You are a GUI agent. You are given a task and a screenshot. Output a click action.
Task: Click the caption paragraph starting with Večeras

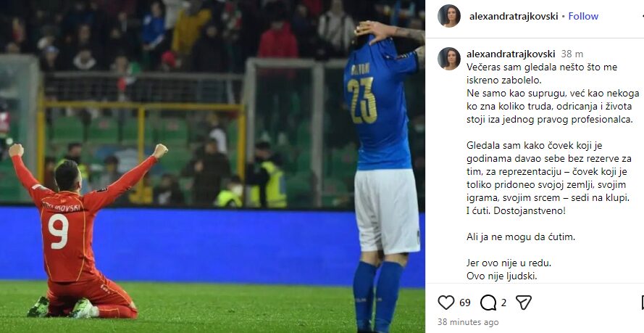click(553, 93)
